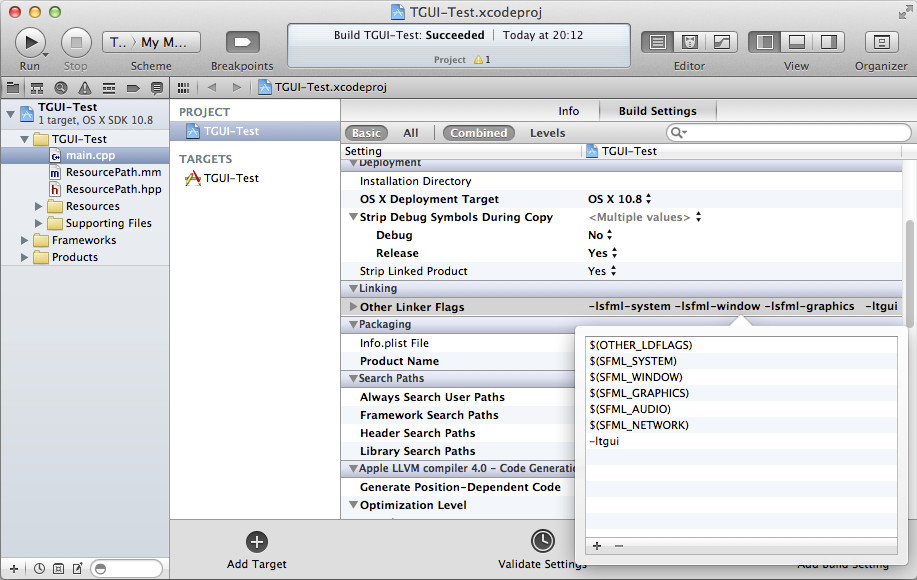The image size is (917, 580).
Task: Show the Breakpoint navigator
Action: coord(133,88)
